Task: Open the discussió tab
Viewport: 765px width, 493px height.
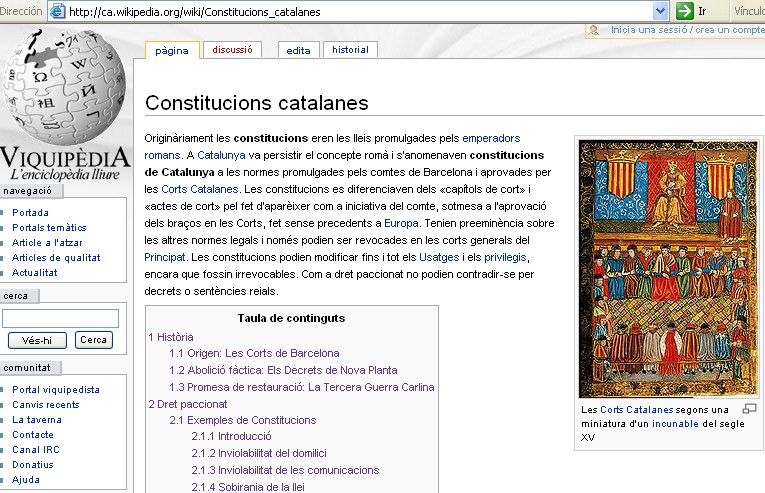Action: tap(232, 49)
